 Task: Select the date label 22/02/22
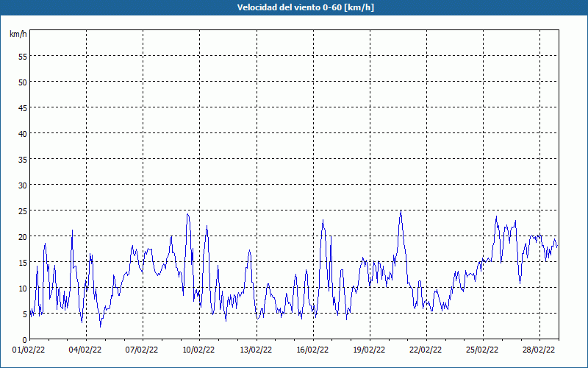click(x=426, y=350)
